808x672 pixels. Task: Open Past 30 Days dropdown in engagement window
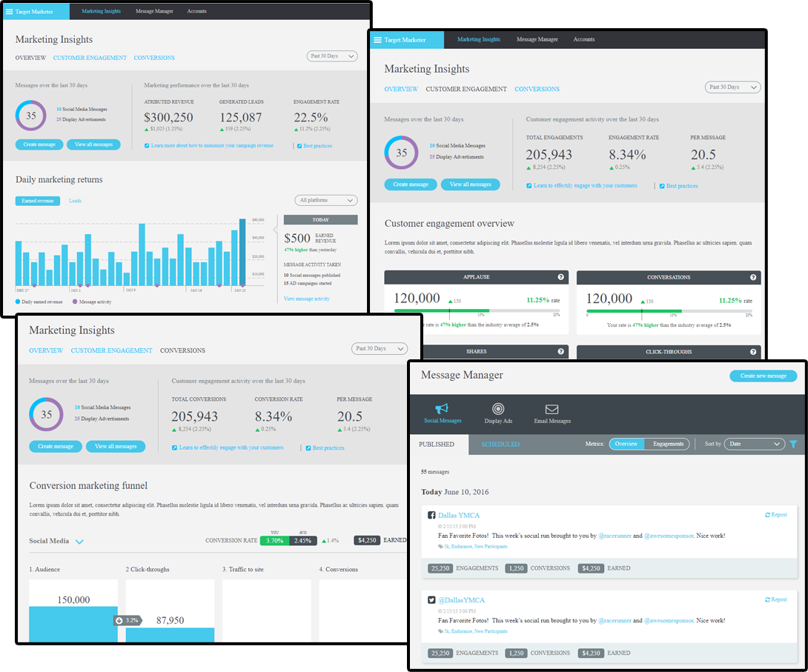pyautogui.click(x=732, y=87)
